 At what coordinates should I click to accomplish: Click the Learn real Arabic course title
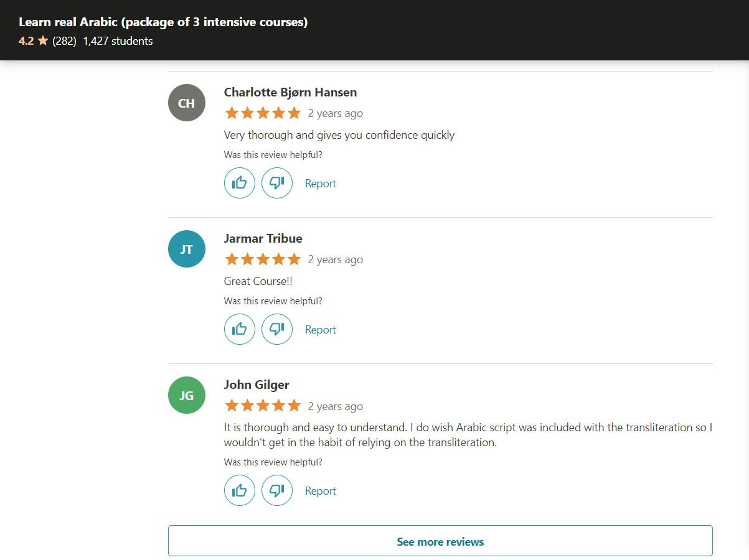tap(163, 22)
